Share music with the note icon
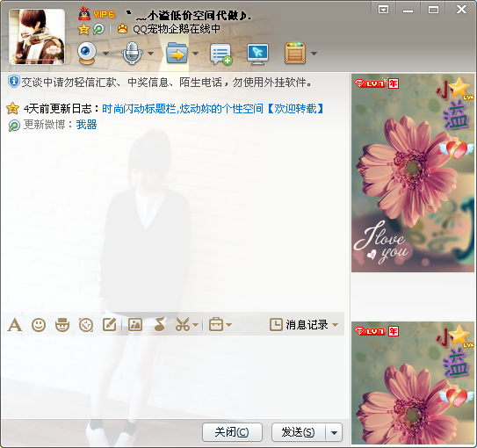Viewport: 477px width, 448px height. 159,324
